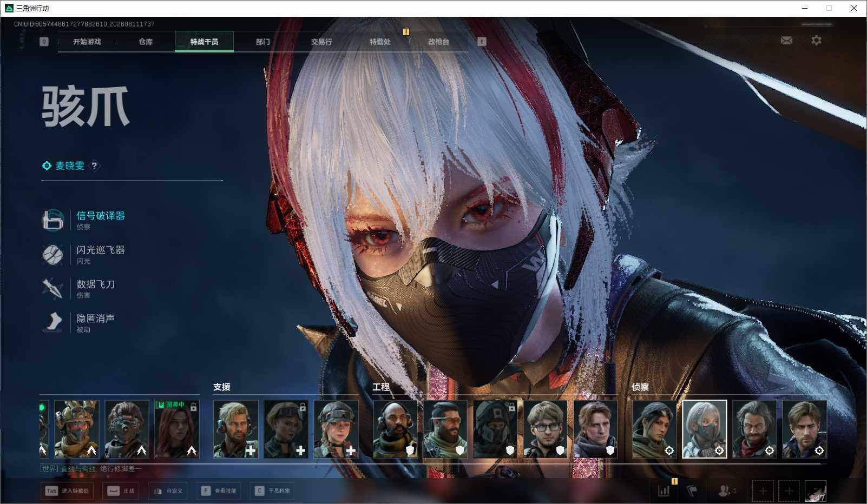
Task: Switch to the 仓库 tab
Action: (146, 42)
